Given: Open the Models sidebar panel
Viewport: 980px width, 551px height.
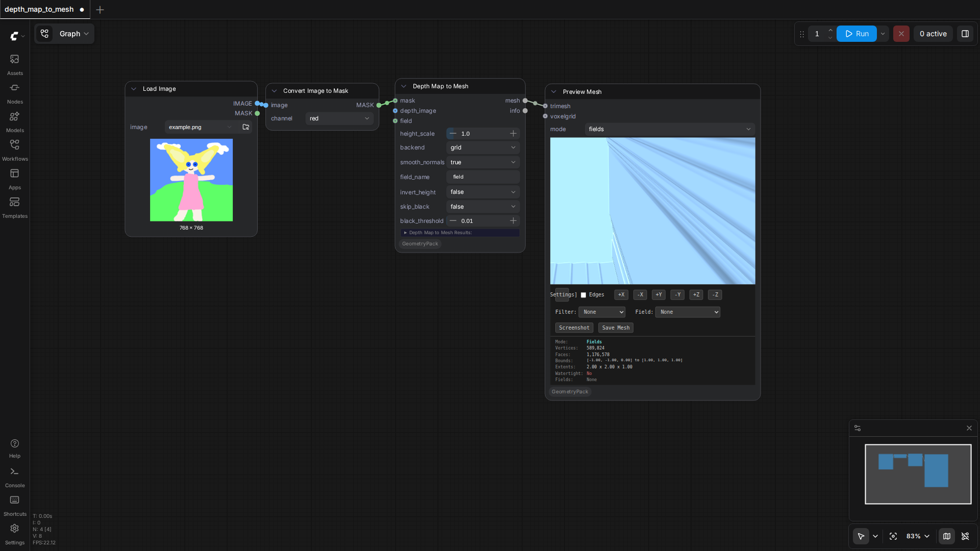Looking at the screenshot, I should click(x=15, y=122).
